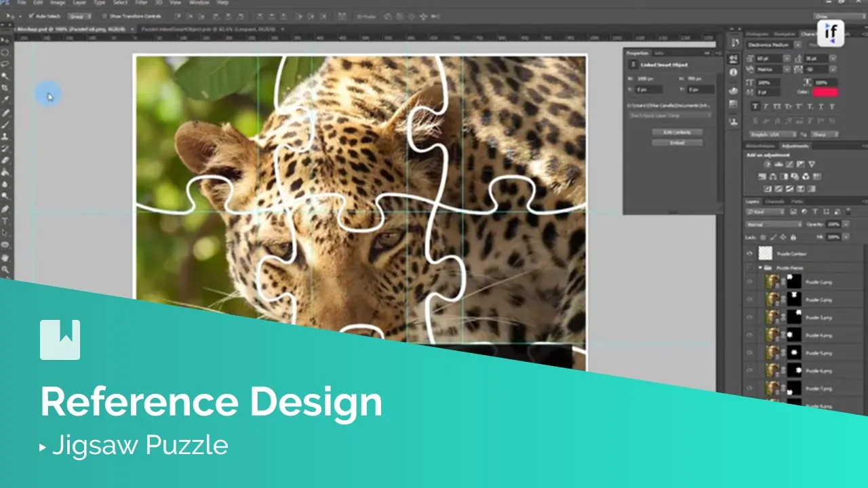Switch to the Paths tab
This screenshot has width=868, height=488.
796,201
